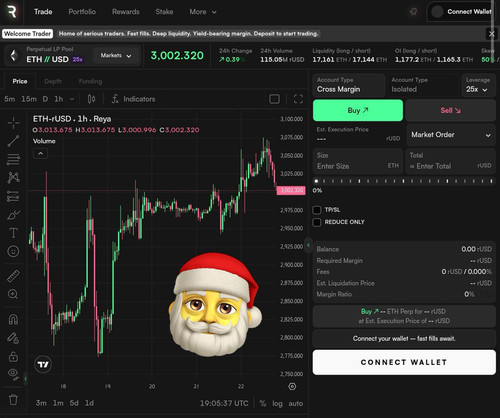Select the horizontal lines Fibonacci tool
The image size is (500, 418).
tap(13, 159)
